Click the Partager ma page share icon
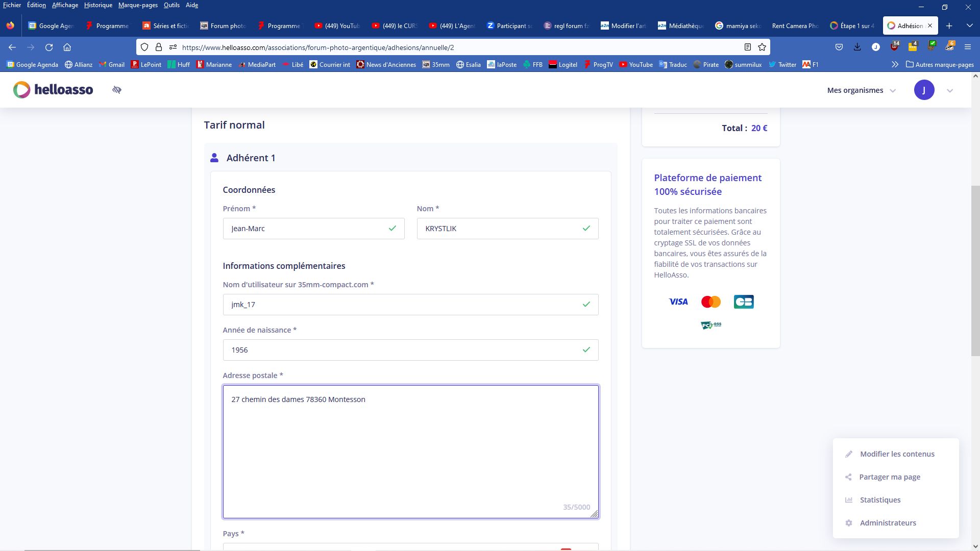Viewport: 980px width, 551px height. click(848, 477)
